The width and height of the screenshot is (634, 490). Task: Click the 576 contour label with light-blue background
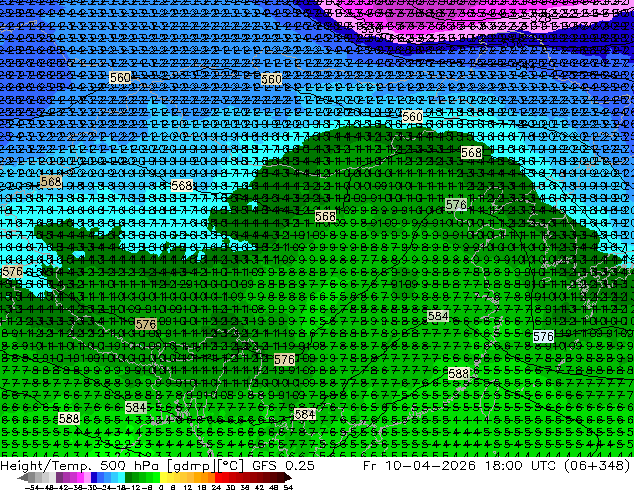click(x=543, y=336)
